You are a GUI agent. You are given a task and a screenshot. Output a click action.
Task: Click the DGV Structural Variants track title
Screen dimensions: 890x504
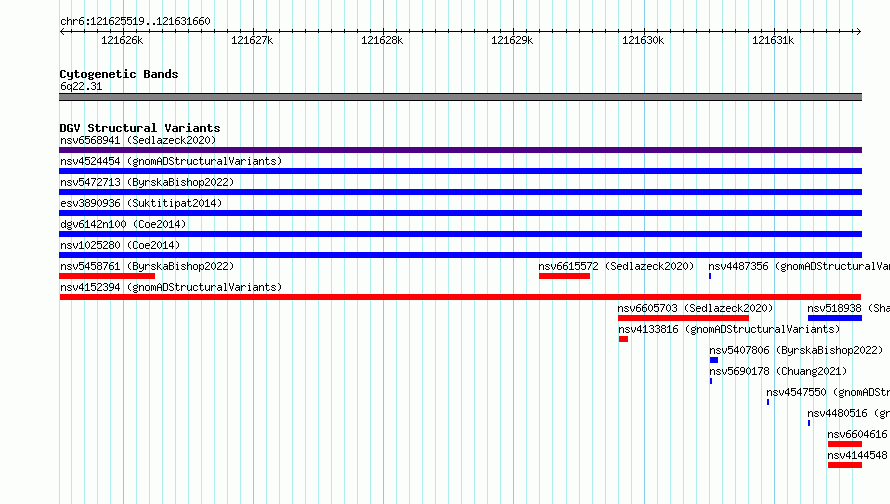140,128
